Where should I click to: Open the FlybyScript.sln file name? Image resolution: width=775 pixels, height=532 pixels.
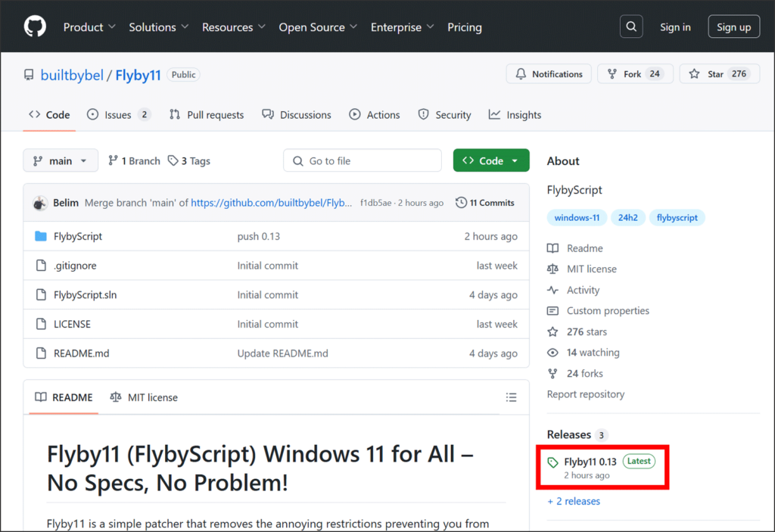coord(85,294)
